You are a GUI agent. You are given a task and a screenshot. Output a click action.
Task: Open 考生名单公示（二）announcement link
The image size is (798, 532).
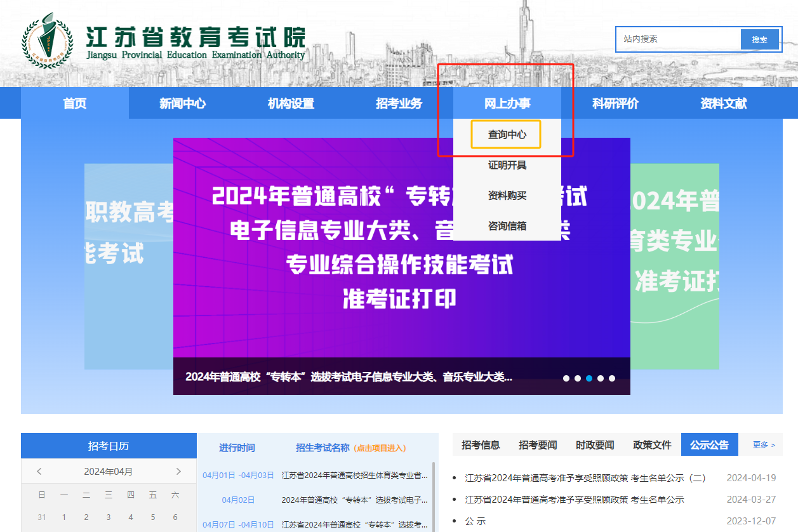(x=585, y=478)
